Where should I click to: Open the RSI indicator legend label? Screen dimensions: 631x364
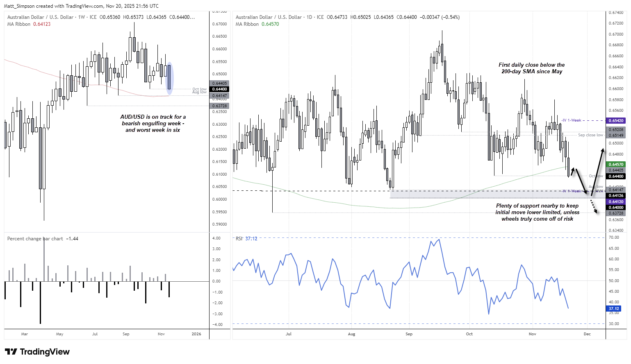click(246, 239)
